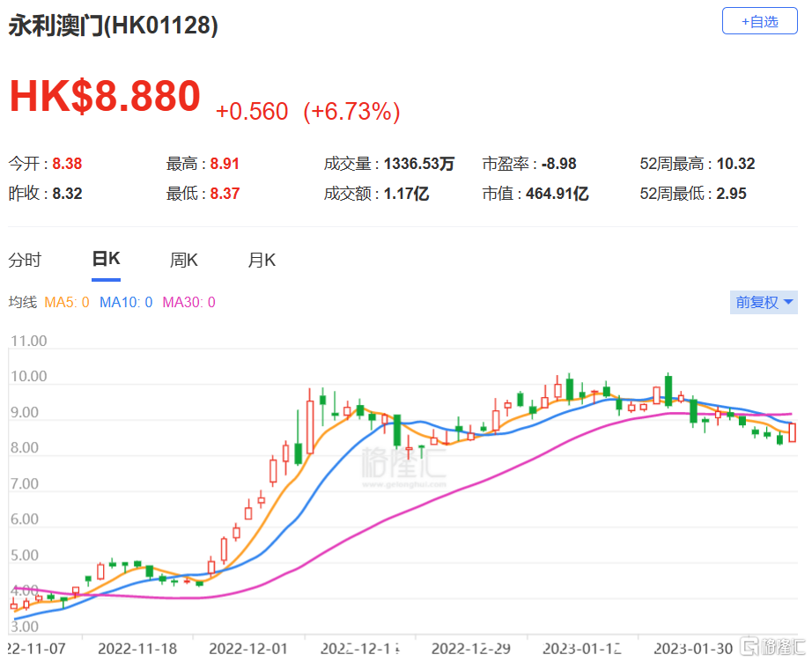
Task: Click the latest red candlestick at chart's right edge
Action: tap(793, 432)
